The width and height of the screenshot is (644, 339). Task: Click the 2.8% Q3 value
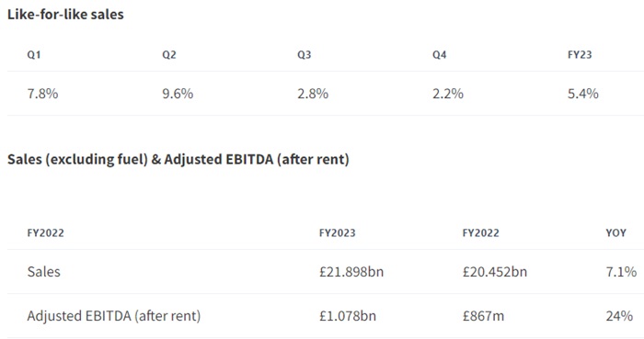[313, 94]
